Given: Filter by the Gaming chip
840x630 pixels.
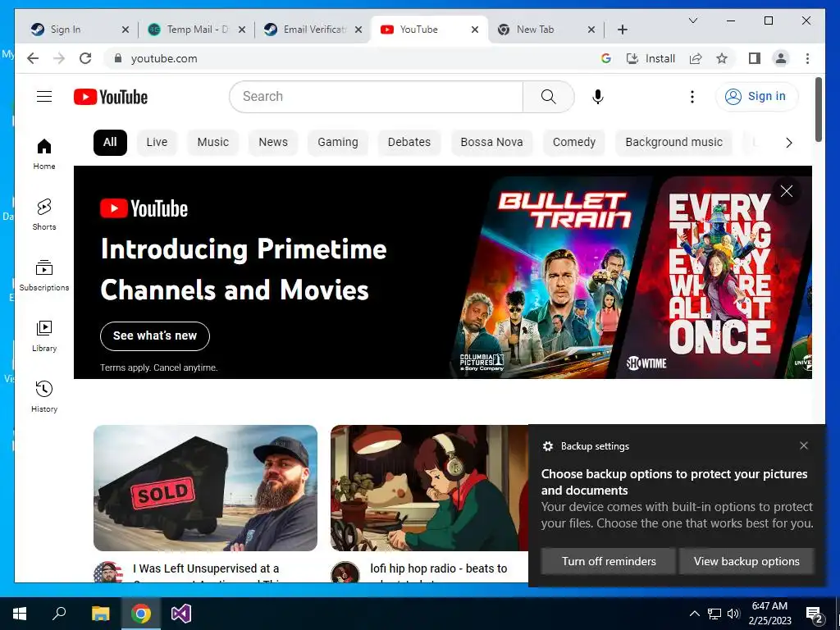Looking at the screenshot, I should click(x=337, y=143).
